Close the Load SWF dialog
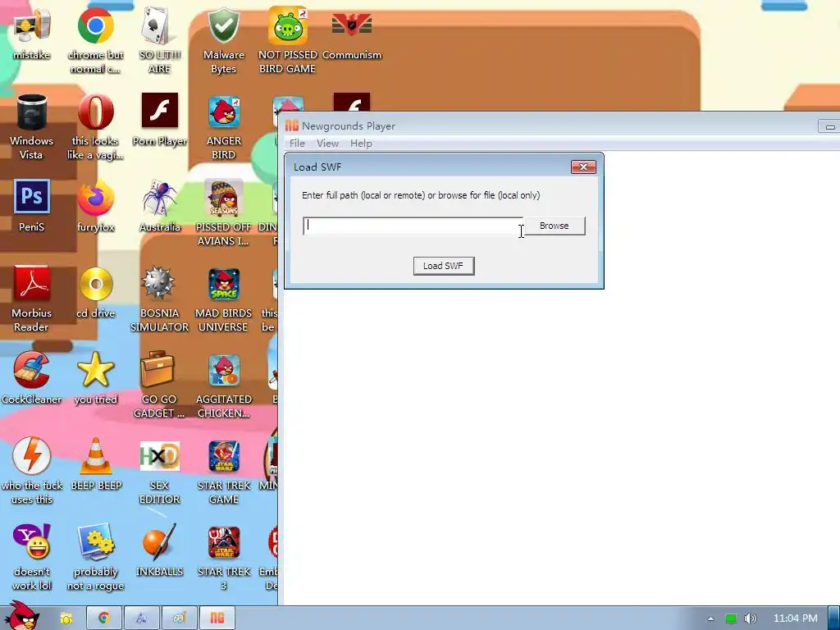Image resolution: width=840 pixels, height=630 pixels. point(583,167)
